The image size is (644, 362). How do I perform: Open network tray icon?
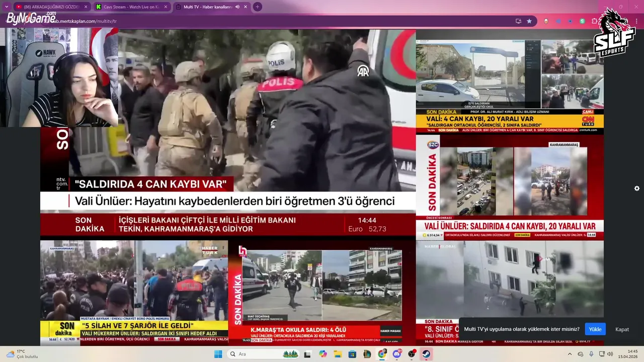[x=601, y=354]
